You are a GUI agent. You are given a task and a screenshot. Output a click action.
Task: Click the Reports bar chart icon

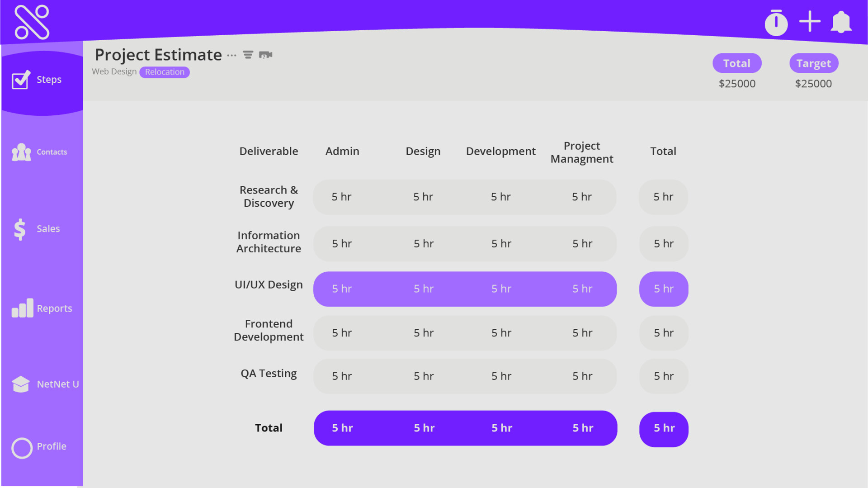pos(22,308)
